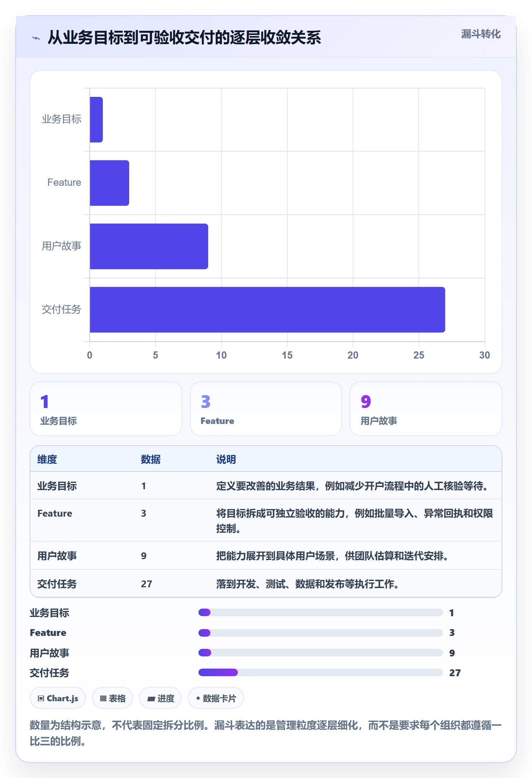Click the lightning icon beside the title
Screen dimensions: 532x778
36,38
